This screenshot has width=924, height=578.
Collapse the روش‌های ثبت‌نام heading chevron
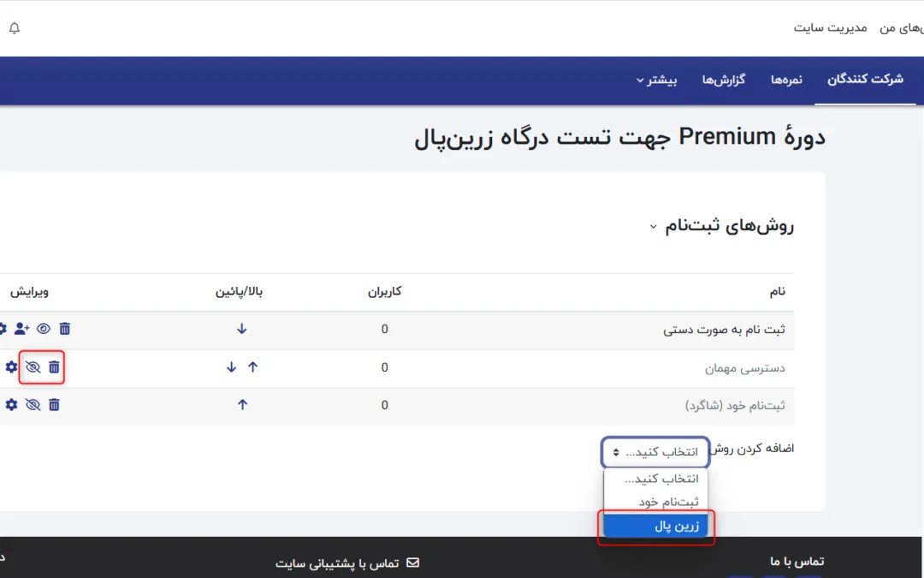[x=654, y=227]
